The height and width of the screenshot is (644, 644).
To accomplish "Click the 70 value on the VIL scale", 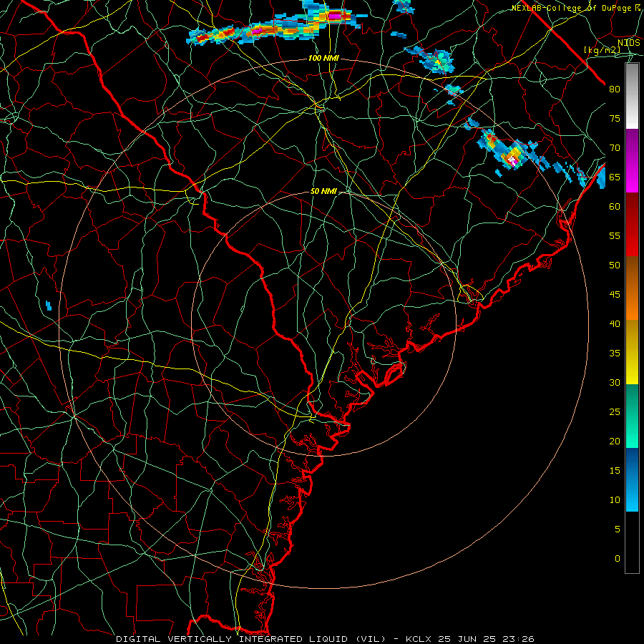I will pos(615,148).
